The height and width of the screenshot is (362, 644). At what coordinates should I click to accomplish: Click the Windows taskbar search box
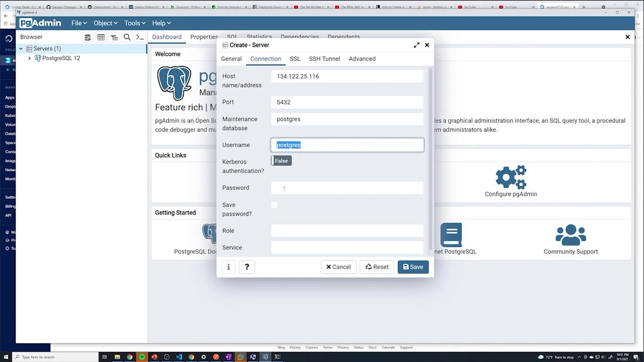(x=55, y=357)
